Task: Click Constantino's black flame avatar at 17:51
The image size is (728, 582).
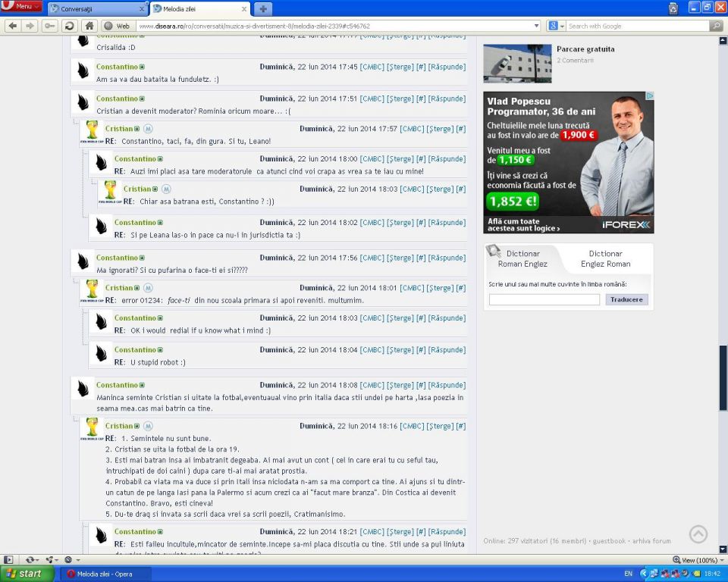Action: point(83,102)
